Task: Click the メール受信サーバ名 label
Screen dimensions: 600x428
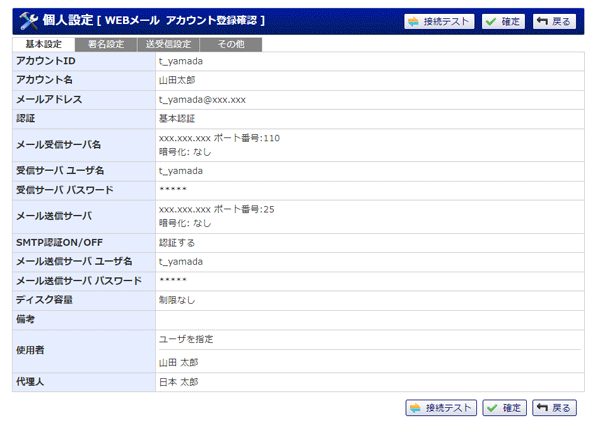Action: tap(59, 145)
